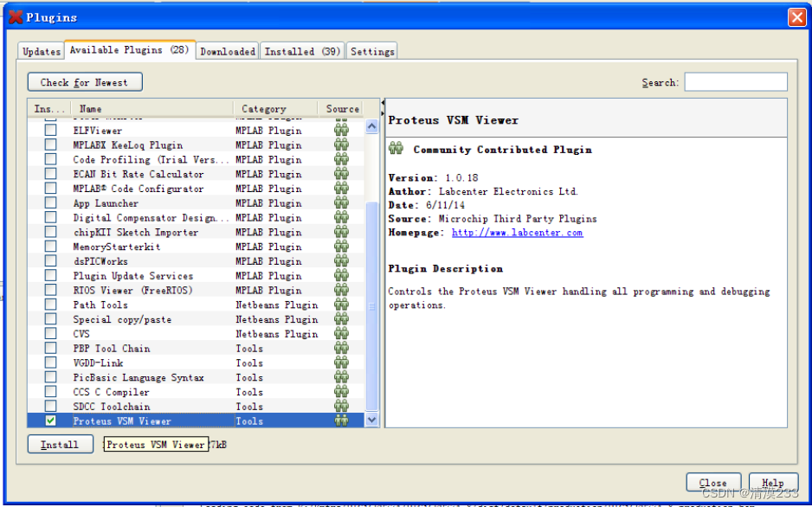
Task: Click the Community Contributed Plugin icon in details
Action: 396,149
